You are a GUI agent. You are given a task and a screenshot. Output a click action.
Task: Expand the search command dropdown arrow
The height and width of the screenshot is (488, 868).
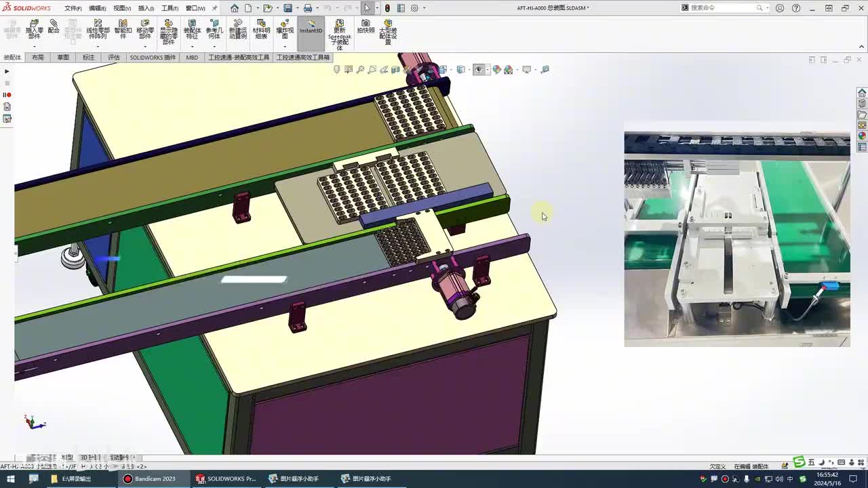(x=768, y=8)
